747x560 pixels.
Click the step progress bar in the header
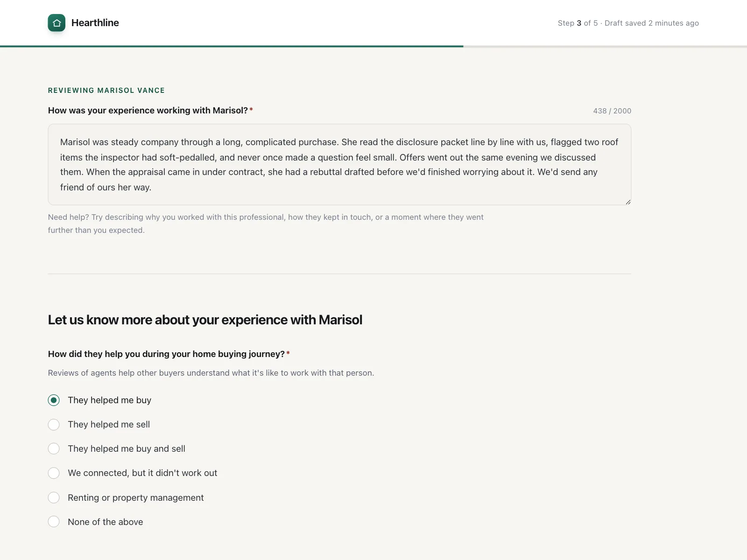coord(373,46)
